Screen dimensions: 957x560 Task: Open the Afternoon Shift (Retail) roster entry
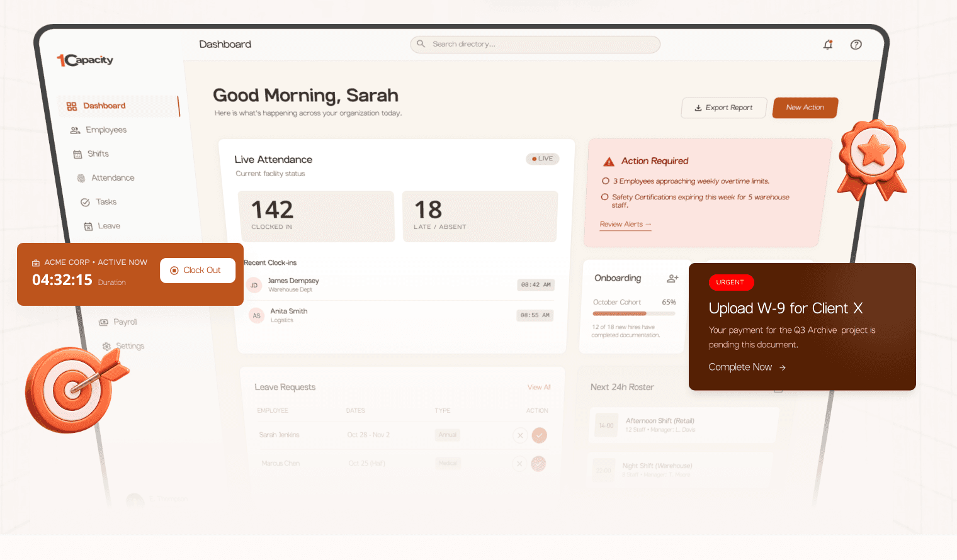click(x=684, y=425)
